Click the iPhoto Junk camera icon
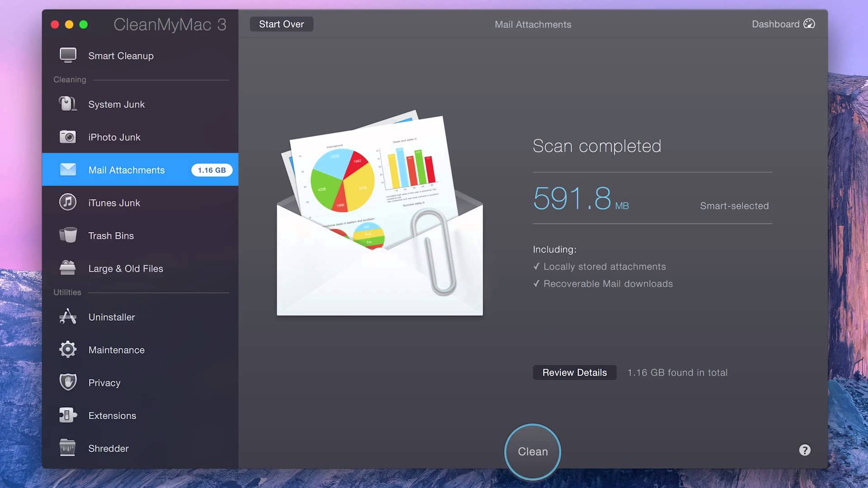Viewport: 868px width, 488px height. click(x=67, y=136)
